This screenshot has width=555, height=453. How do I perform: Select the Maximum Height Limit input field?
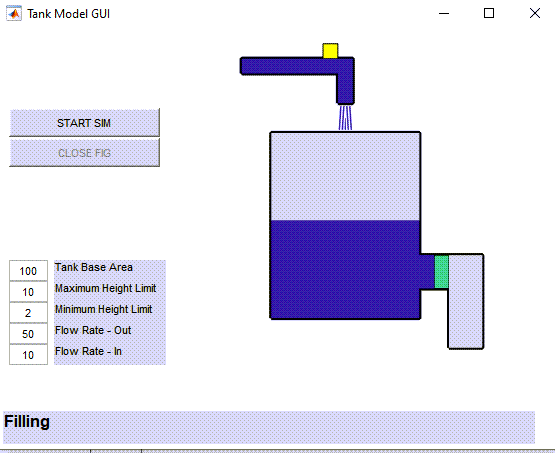pyautogui.click(x=28, y=292)
